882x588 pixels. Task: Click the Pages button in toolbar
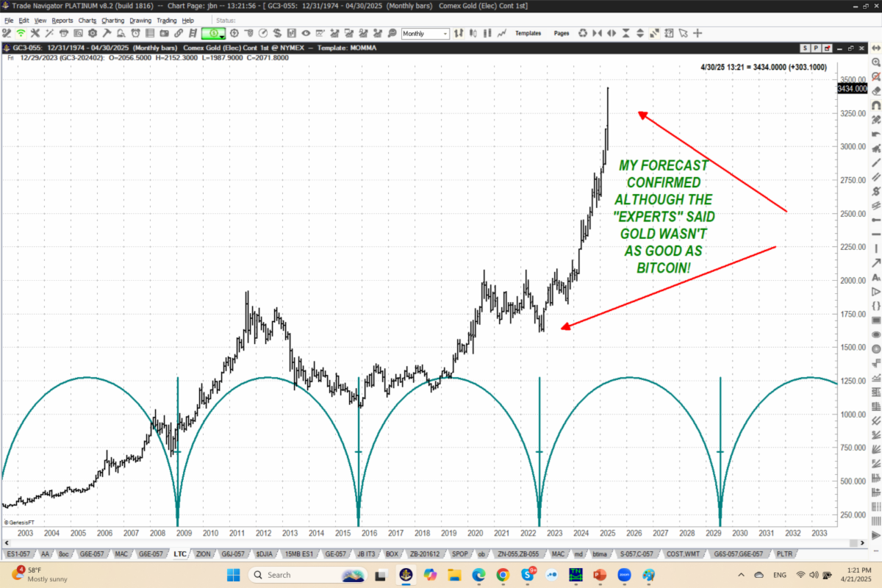click(x=562, y=34)
